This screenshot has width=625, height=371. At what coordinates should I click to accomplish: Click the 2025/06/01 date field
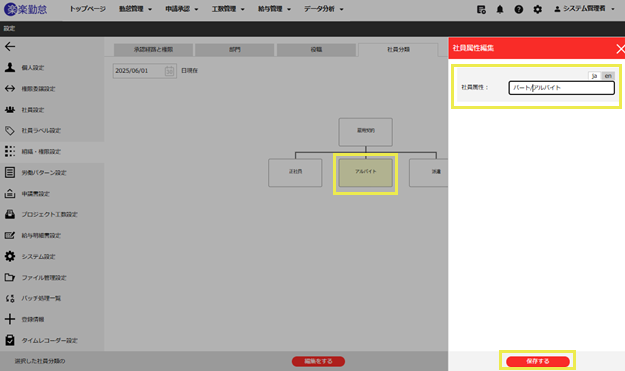point(145,71)
